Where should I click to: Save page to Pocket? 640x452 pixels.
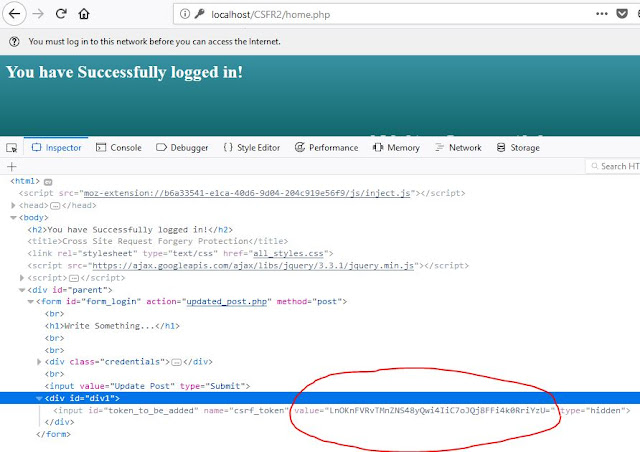622,14
